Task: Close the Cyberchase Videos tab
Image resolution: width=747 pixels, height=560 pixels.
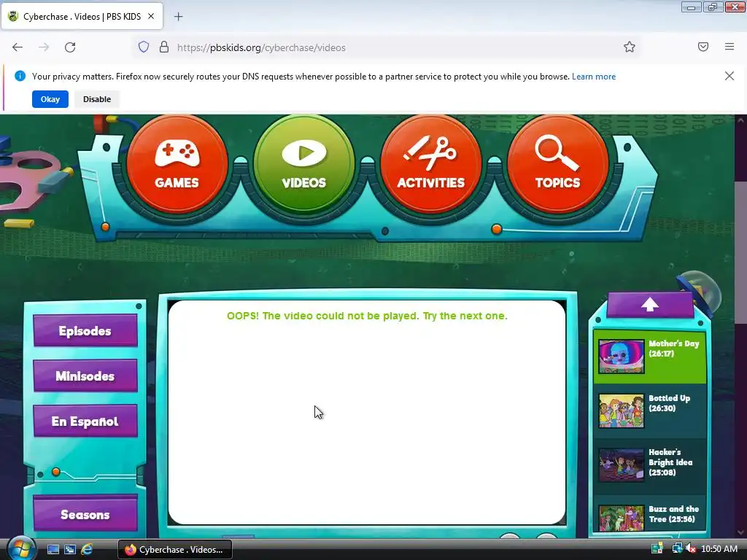Action: (151, 16)
